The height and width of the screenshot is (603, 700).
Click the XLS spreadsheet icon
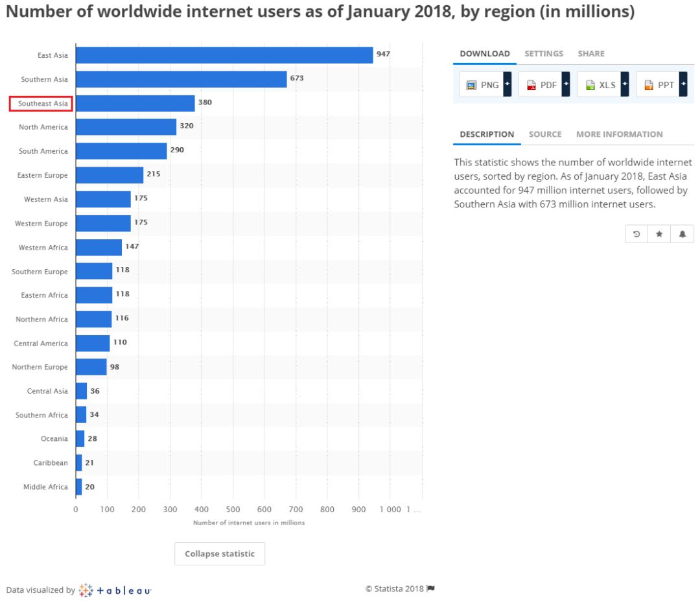tap(590, 85)
